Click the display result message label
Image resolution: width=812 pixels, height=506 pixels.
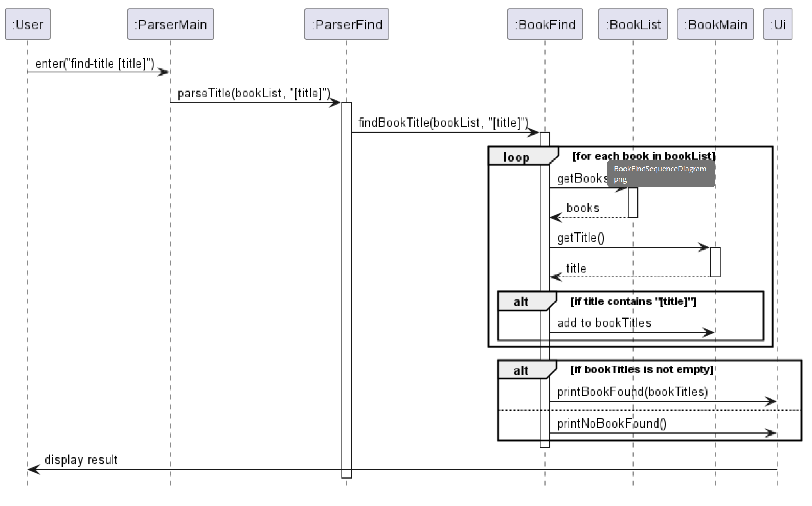point(81,460)
